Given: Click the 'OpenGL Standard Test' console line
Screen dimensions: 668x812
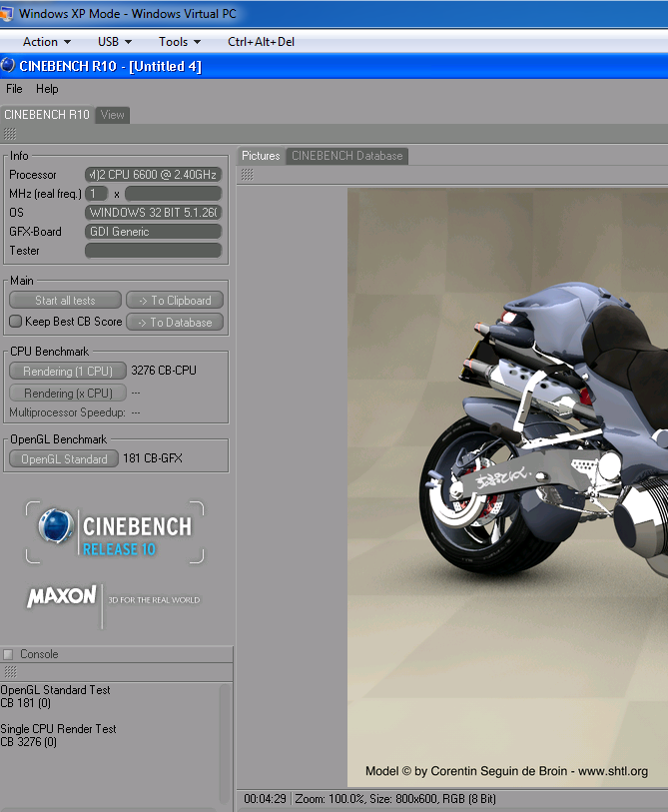Looking at the screenshot, I should [55, 690].
